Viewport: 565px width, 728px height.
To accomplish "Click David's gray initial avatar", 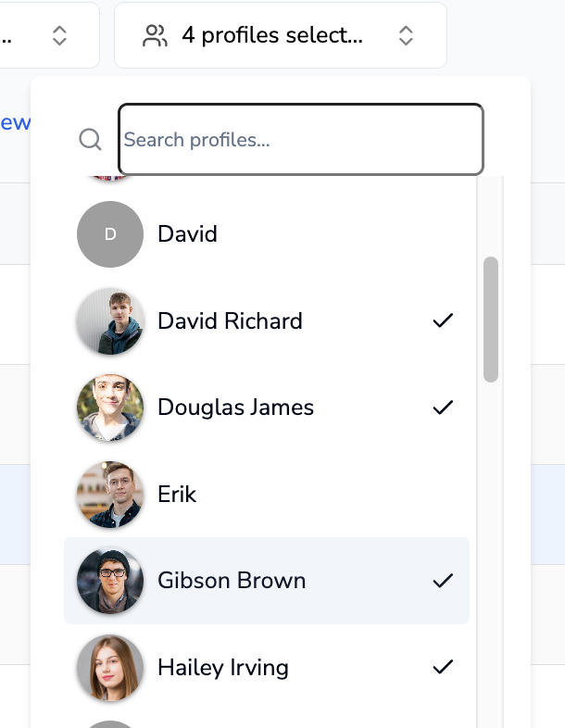I will tap(110, 234).
